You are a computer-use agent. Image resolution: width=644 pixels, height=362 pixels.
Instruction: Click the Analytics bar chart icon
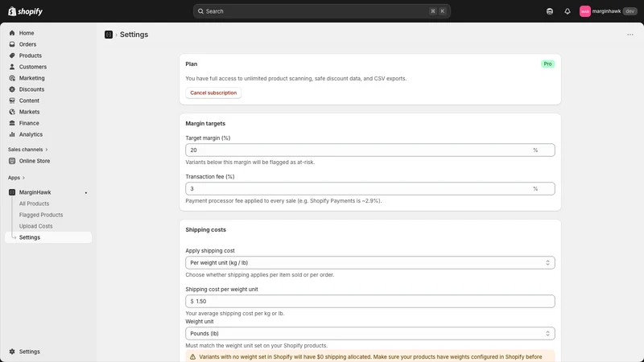(x=12, y=134)
